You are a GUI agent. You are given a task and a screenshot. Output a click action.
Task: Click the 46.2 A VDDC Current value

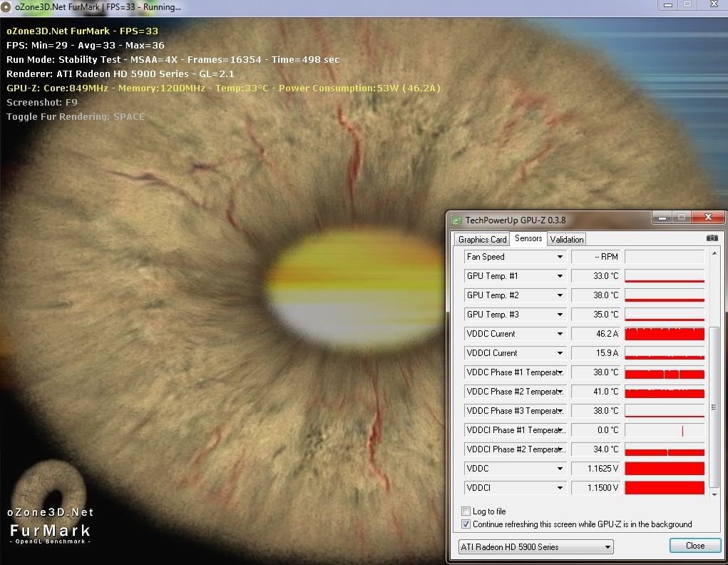[596, 334]
